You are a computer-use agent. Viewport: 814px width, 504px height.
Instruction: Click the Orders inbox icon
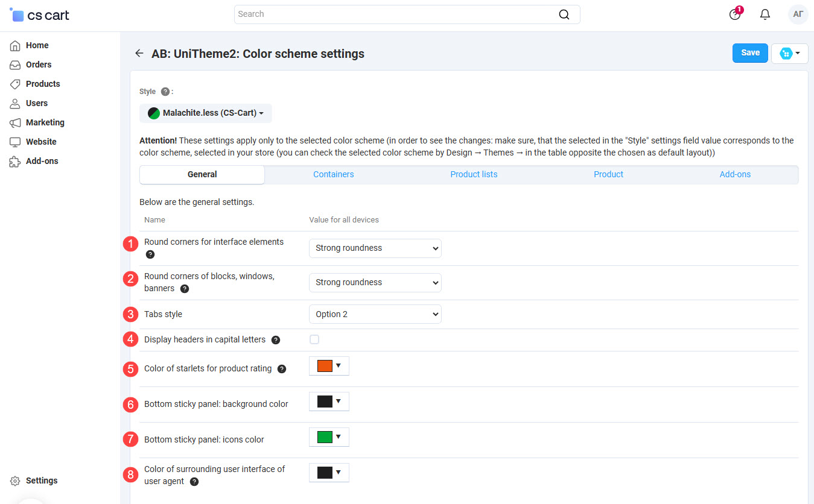point(15,65)
